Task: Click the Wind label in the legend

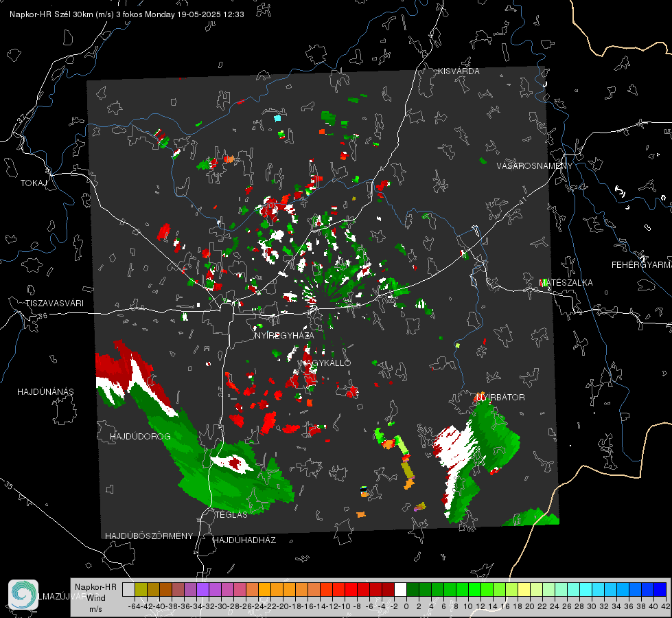Action: click(96, 597)
